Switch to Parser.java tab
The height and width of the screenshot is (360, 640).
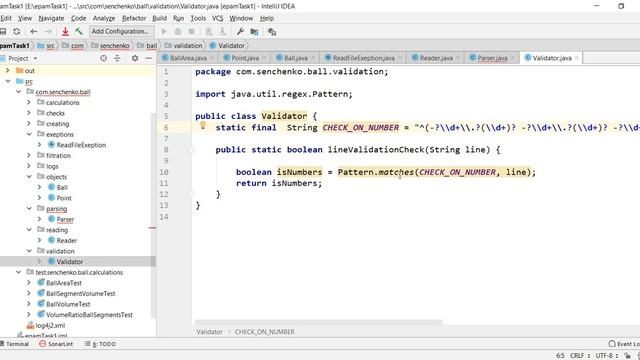point(492,58)
